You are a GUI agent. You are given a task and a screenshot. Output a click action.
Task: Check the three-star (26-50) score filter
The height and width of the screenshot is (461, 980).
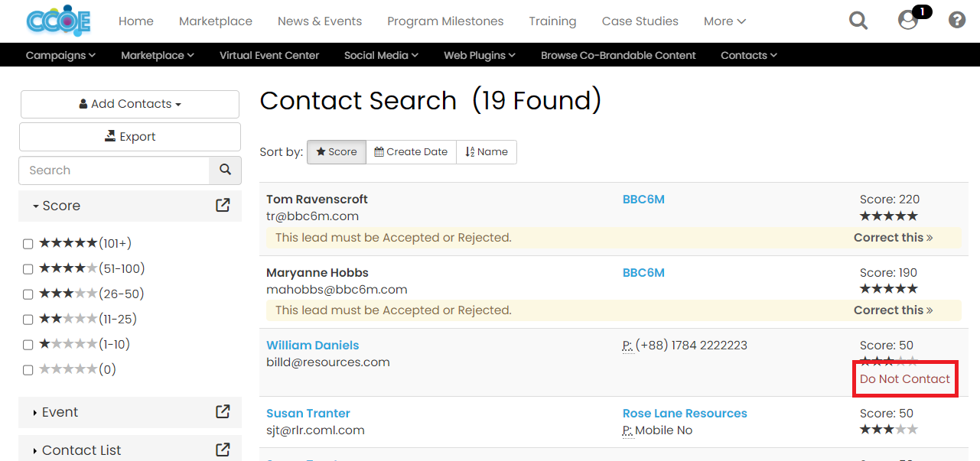(x=28, y=294)
